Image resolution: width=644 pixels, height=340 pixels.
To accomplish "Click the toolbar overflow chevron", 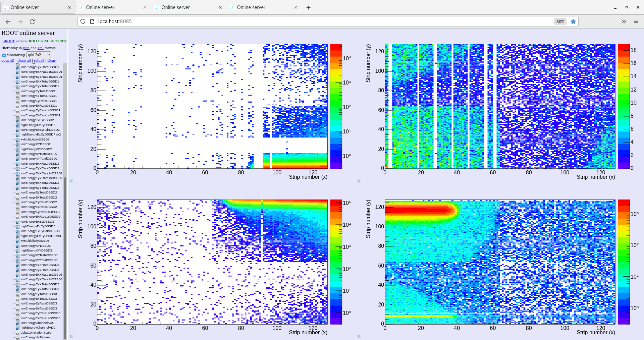I will click(623, 21).
